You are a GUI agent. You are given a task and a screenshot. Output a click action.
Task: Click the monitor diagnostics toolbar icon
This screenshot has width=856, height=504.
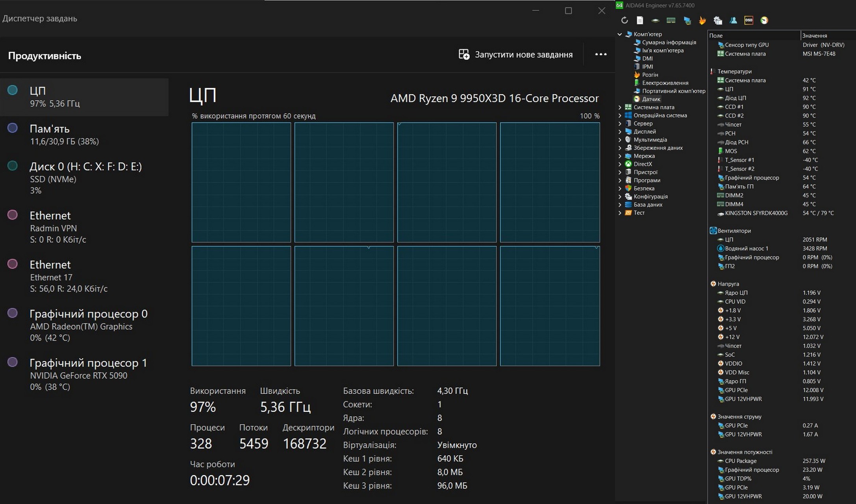(x=687, y=20)
